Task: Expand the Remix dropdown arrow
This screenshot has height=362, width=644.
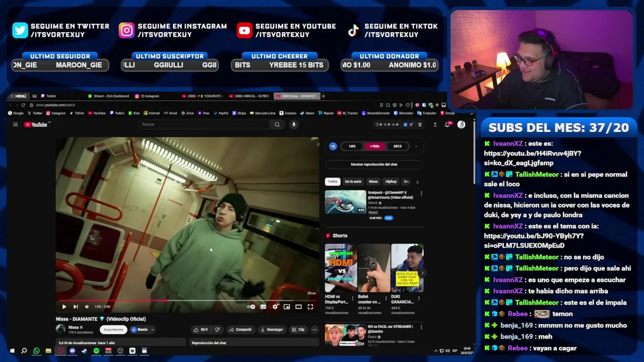Action: click(x=152, y=330)
